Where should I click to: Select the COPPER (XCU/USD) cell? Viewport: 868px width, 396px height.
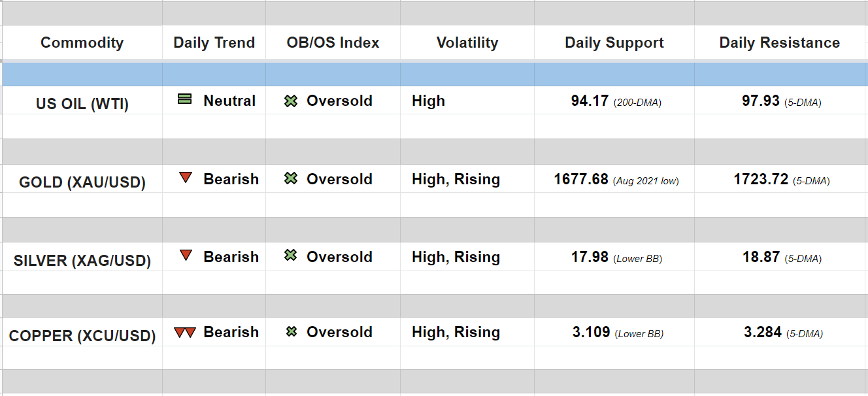82,336
